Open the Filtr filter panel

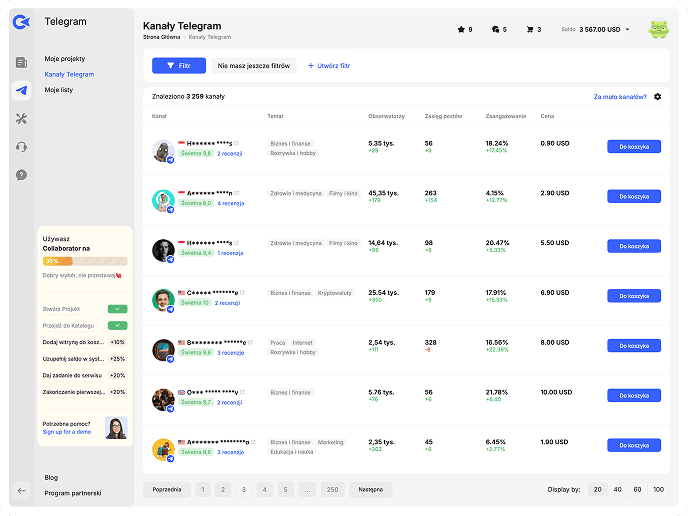tap(178, 66)
